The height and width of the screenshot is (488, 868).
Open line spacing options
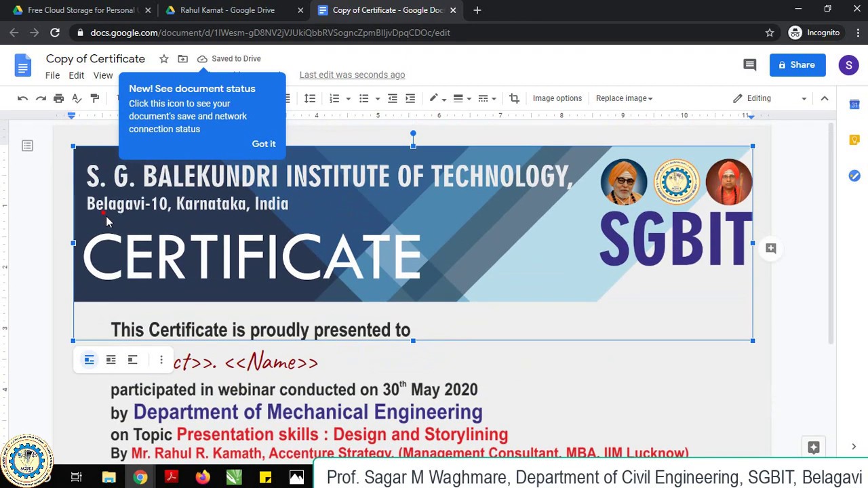(310, 98)
